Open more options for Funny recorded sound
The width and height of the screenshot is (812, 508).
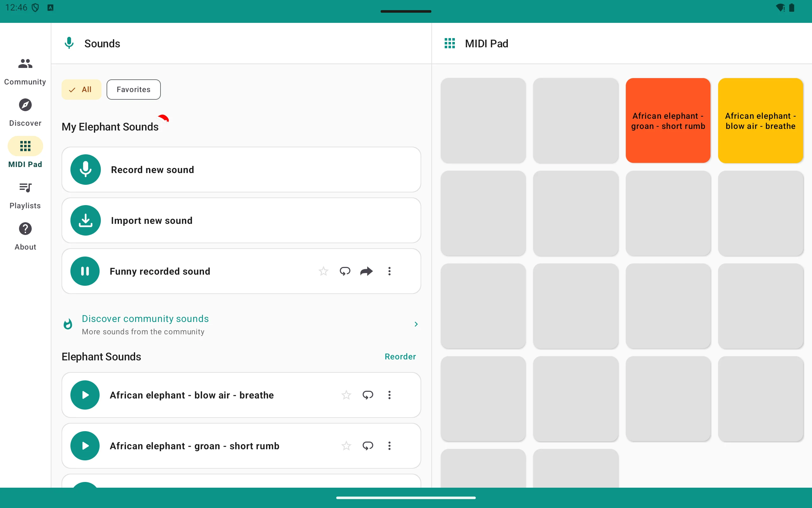click(389, 271)
